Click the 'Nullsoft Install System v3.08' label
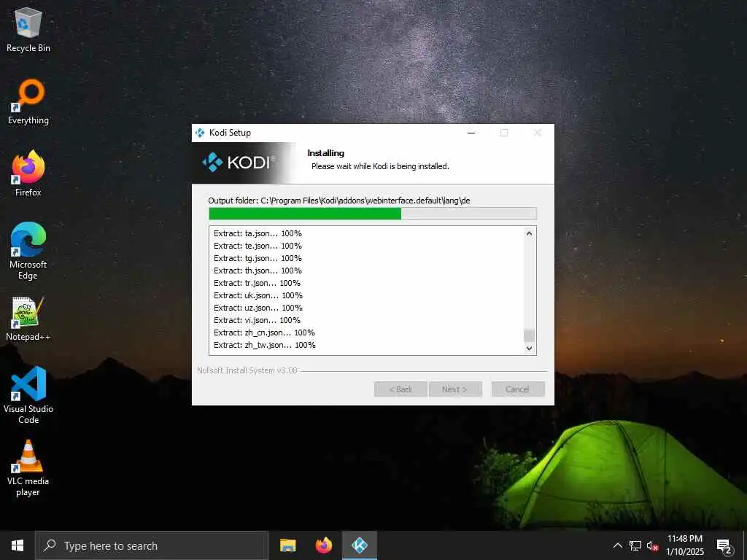This screenshot has width=747, height=560. pyautogui.click(x=247, y=370)
